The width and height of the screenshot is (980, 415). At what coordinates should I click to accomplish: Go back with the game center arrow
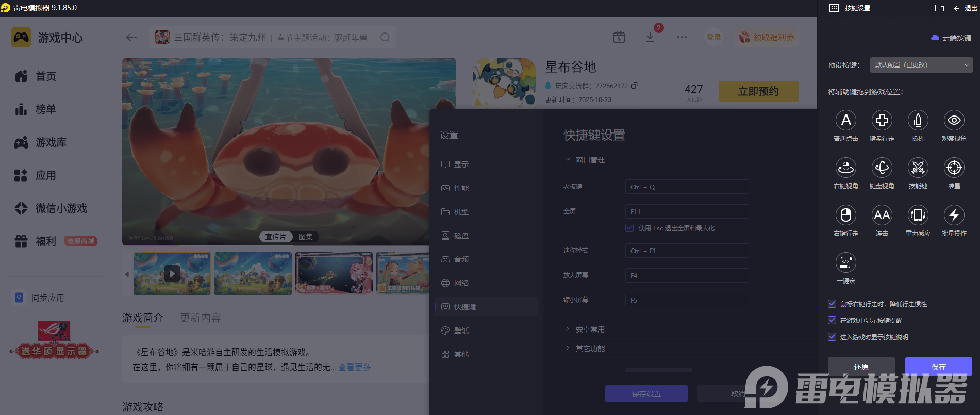point(131,37)
